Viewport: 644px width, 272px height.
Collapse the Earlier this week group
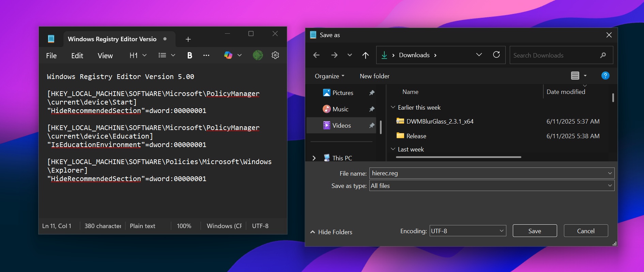[393, 107]
